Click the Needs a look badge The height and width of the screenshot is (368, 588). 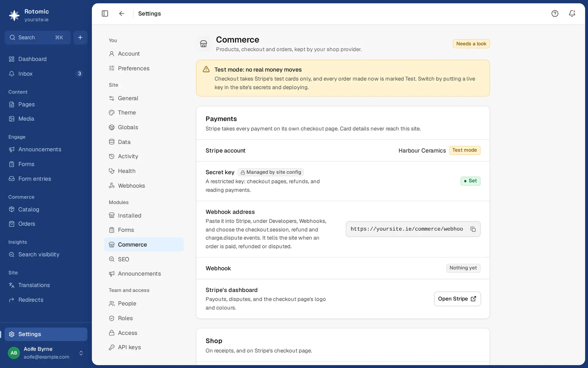pos(471,44)
